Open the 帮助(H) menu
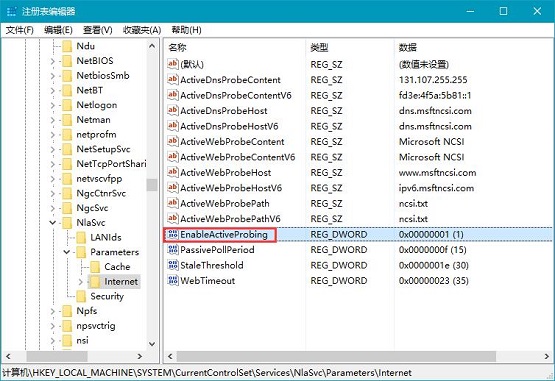Viewport: 555px width, 381px height. tap(187, 30)
